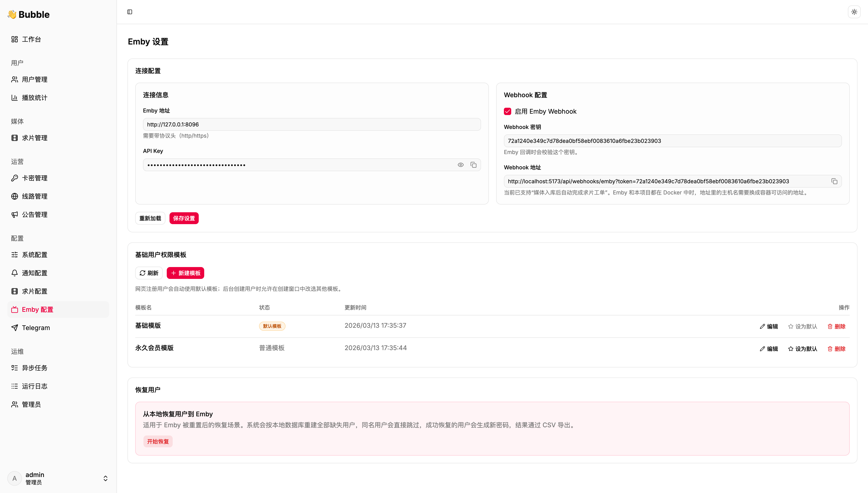Click the 保存设置 button
The width and height of the screenshot is (868, 493).
[x=184, y=218]
